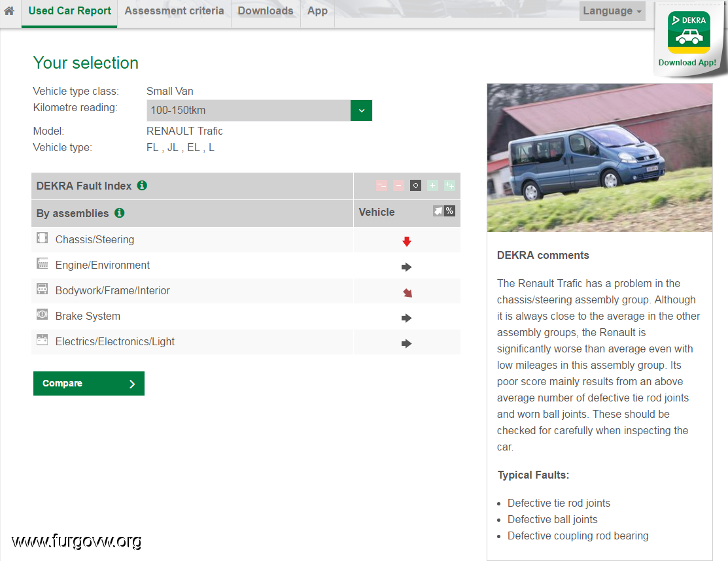Screen dimensions: 728x561
Task: Click the red down arrow for Chassis/Steering
Action: [x=407, y=241]
